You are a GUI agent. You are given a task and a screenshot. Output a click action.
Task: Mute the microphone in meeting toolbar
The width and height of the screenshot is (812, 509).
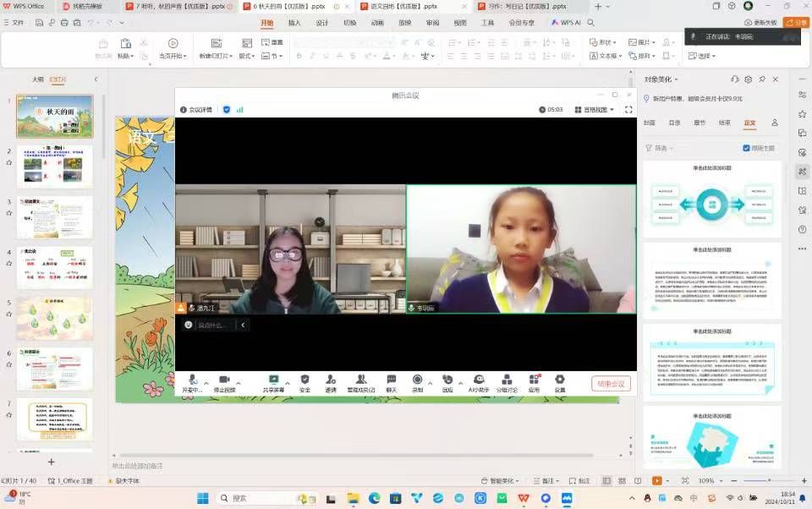tap(193, 380)
